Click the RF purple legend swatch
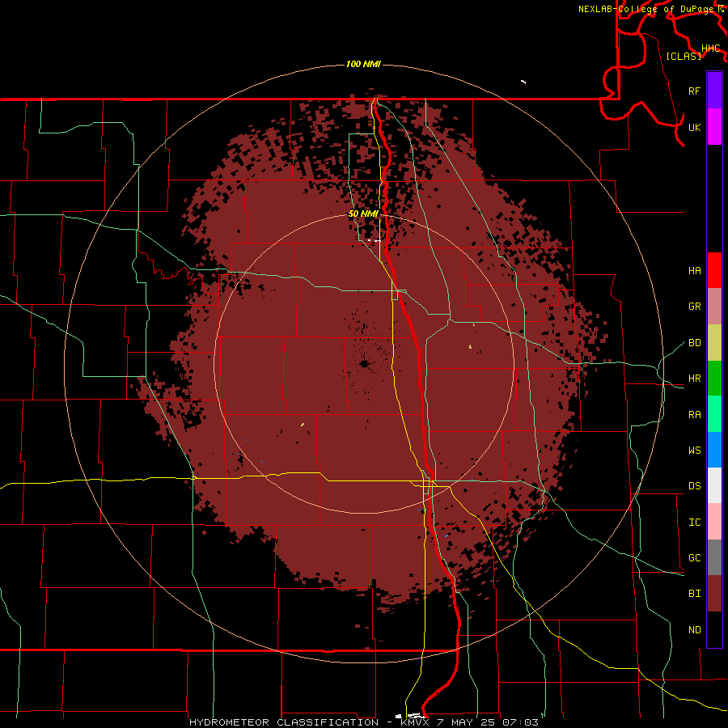This screenshot has width=728, height=728. [x=714, y=91]
